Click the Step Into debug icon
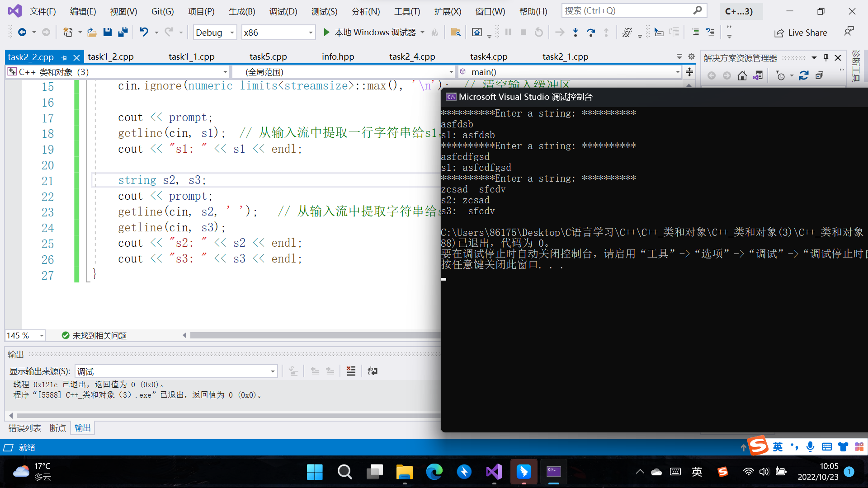 tap(575, 32)
